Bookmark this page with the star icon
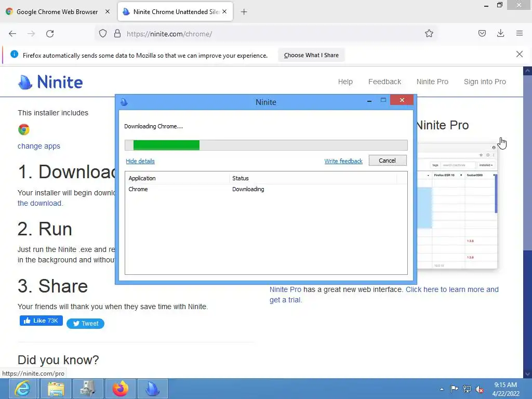Image resolution: width=532 pixels, height=399 pixels. pos(429,34)
